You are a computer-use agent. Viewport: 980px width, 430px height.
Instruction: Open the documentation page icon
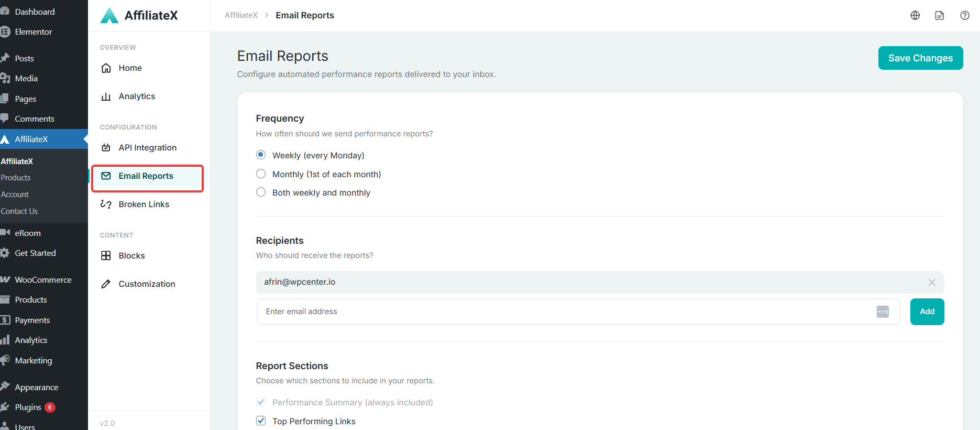click(940, 15)
